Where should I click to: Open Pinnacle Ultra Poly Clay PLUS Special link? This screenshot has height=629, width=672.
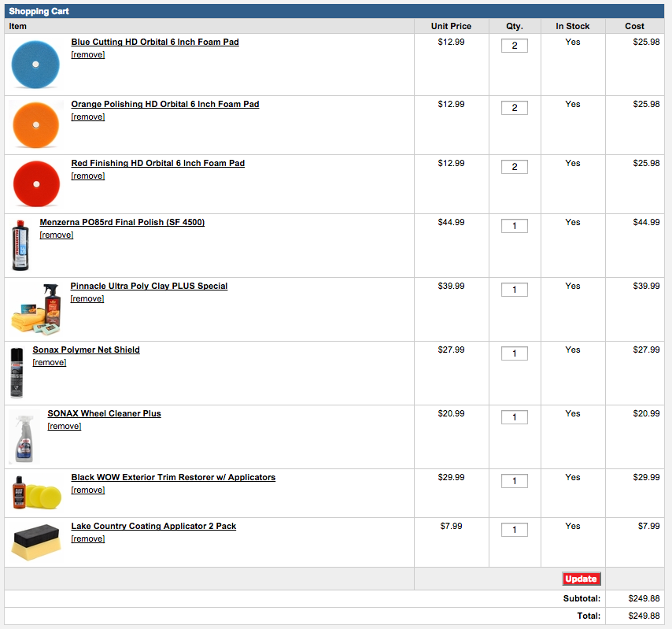tap(149, 287)
